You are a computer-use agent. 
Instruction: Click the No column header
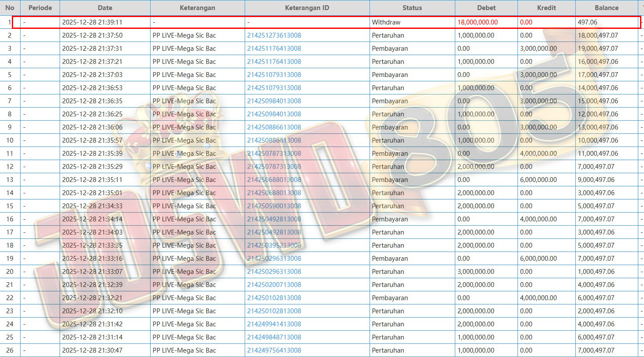coord(10,8)
